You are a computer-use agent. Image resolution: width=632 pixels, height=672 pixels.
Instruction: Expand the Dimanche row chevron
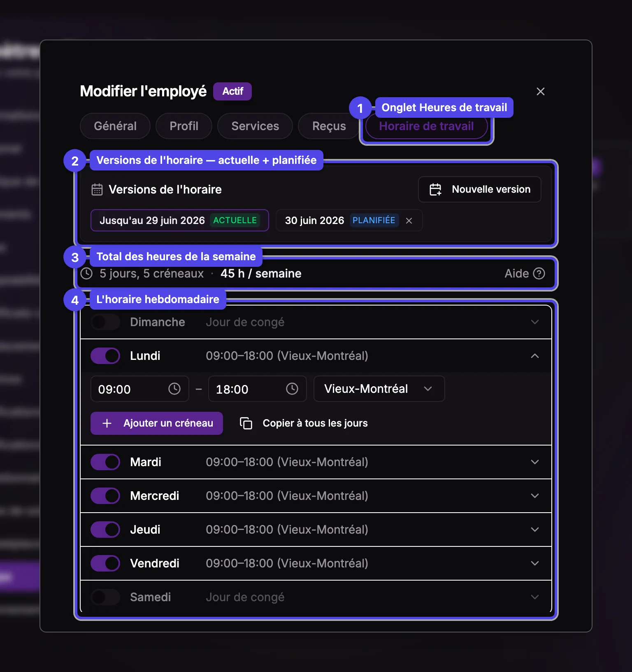535,322
